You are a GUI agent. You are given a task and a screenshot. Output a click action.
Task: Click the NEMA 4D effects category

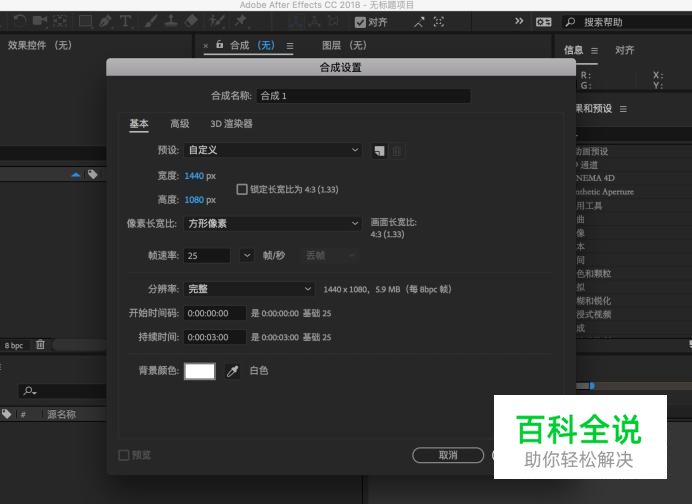pyautogui.click(x=595, y=178)
